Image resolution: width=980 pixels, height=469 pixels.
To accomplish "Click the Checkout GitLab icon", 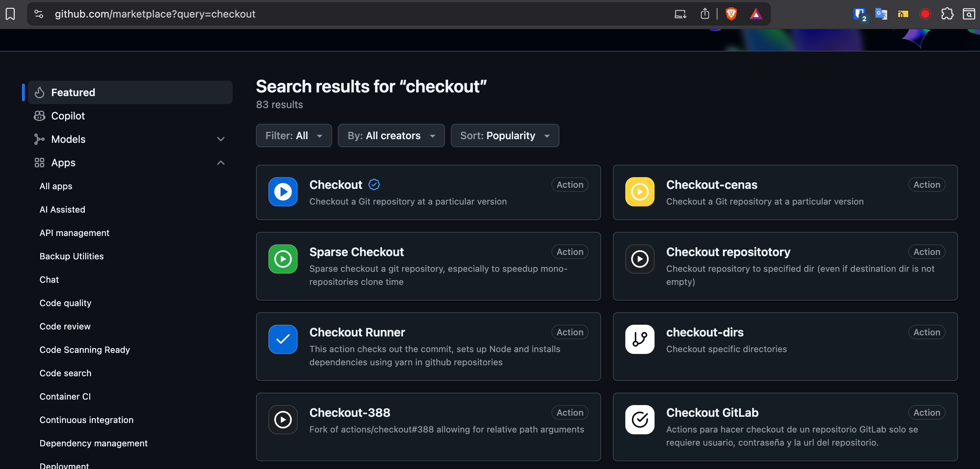I will coord(640,419).
